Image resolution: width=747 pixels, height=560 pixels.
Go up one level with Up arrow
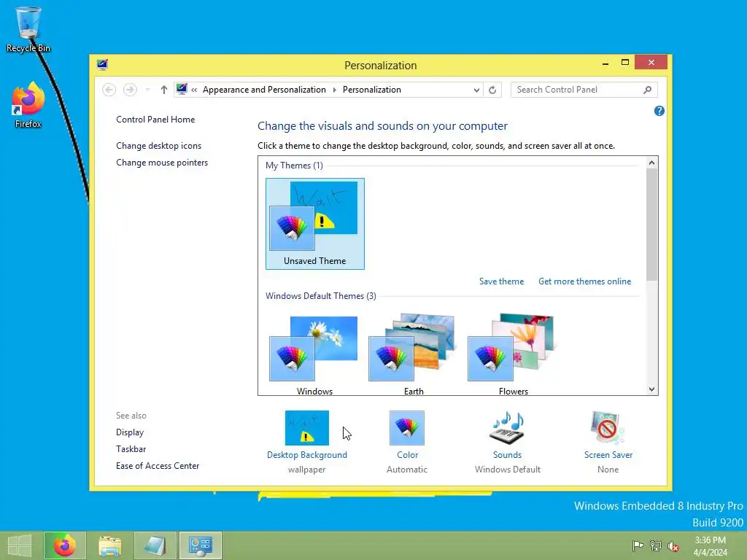(x=164, y=90)
